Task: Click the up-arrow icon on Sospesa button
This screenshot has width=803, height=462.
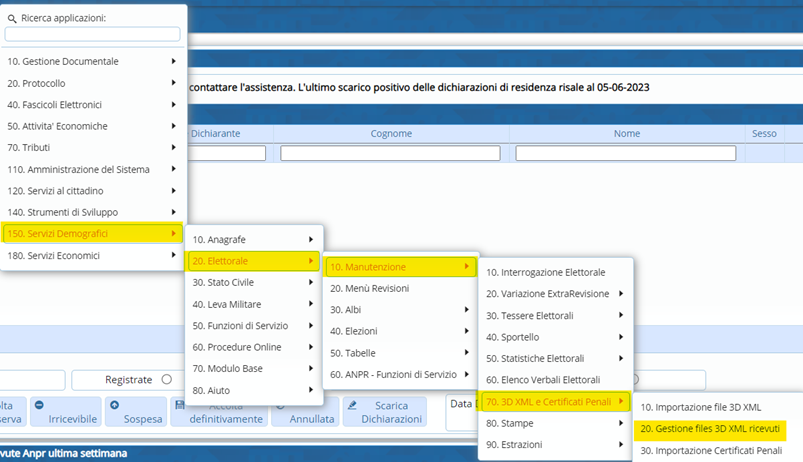Action: coord(114,405)
